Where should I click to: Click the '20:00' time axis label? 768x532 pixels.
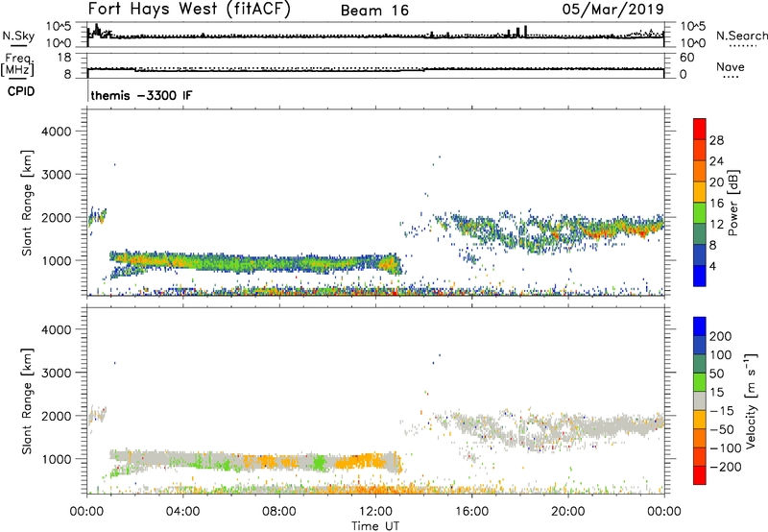pyautogui.click(x=567, y=512)
